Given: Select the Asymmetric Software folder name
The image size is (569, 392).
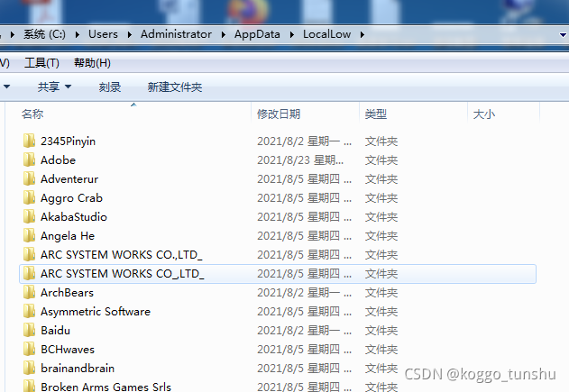Looking at the screenshot, I should coord(96,312).
